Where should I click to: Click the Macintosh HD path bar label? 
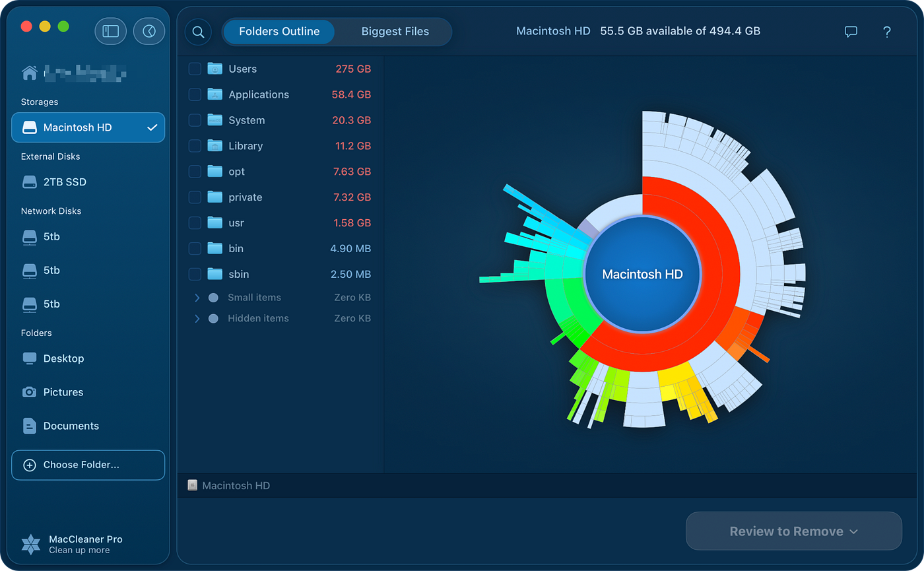pos(236,486)
